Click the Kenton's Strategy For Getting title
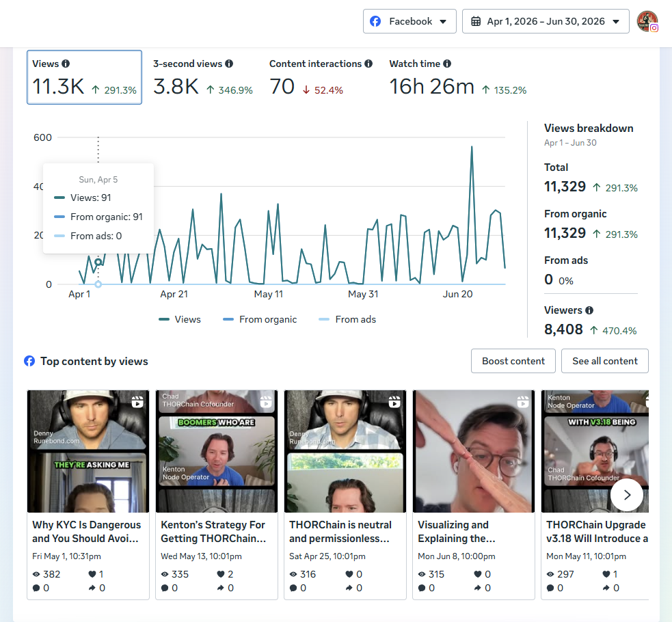Screen dimensions: 672x622 click(x=213, y=531)
